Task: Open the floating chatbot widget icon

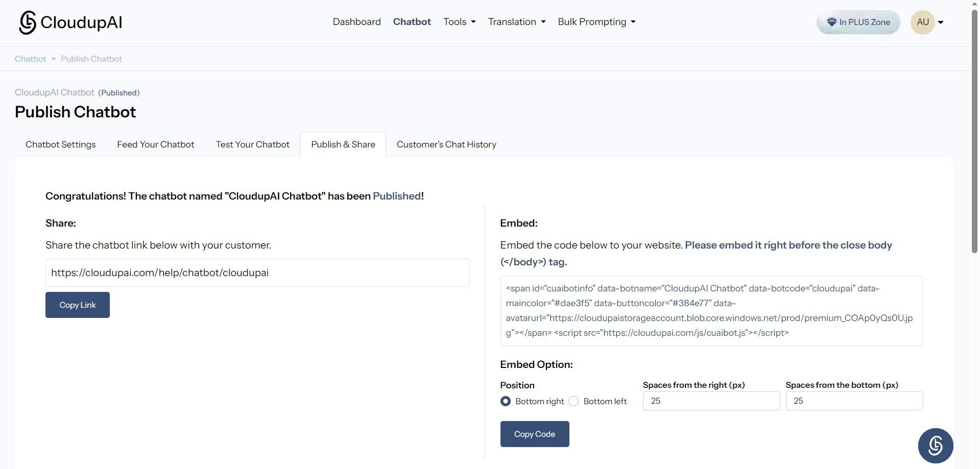Action: pos(935,446)
